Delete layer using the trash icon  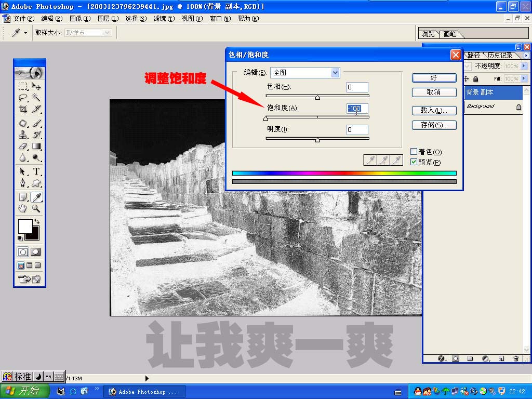pos(516,358)
